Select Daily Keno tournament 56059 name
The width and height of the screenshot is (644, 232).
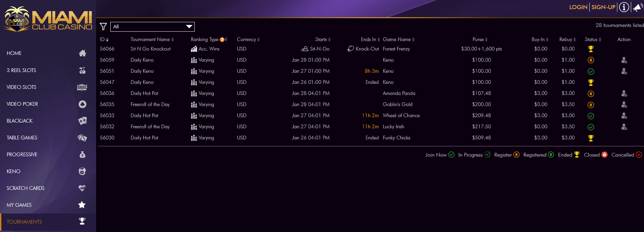(x=142, y=60)
